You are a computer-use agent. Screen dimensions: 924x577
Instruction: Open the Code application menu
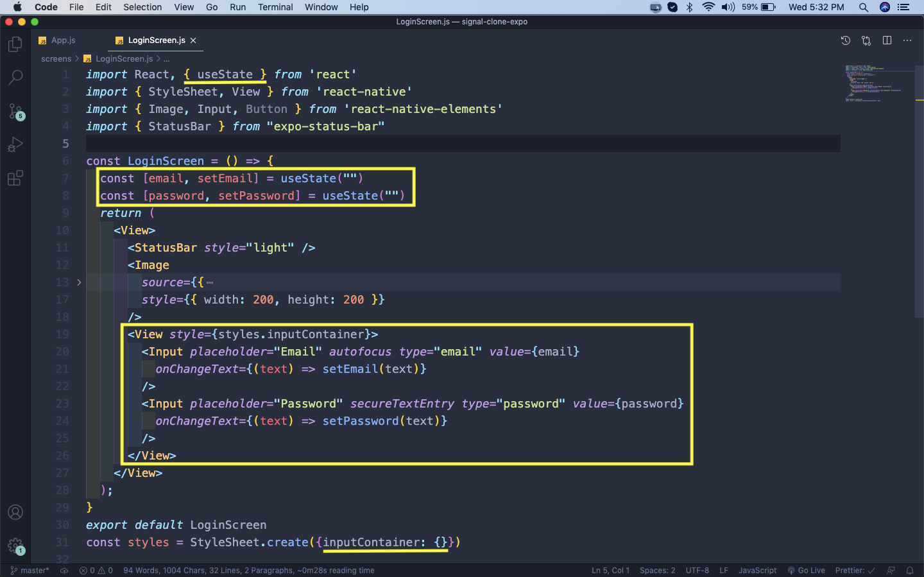click(x=46, y=7)
